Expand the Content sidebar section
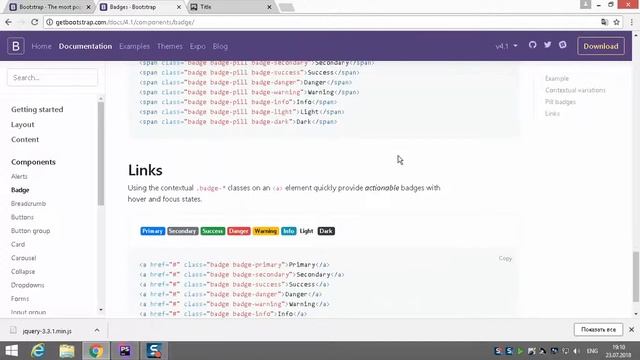The width and height of the screenshot is (640, 360). click(25, 140)
